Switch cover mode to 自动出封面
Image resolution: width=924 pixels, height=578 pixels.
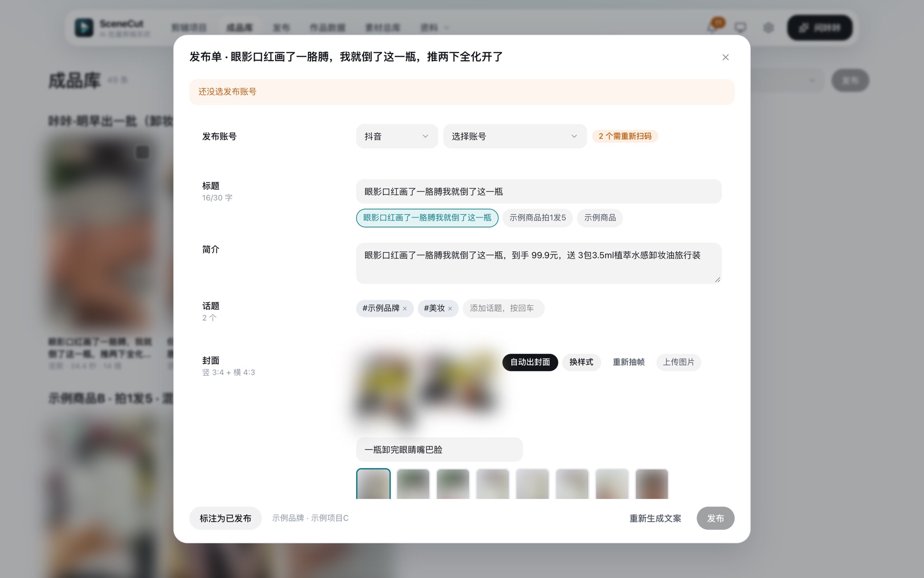pyautogui.click(x=530, y=362)
